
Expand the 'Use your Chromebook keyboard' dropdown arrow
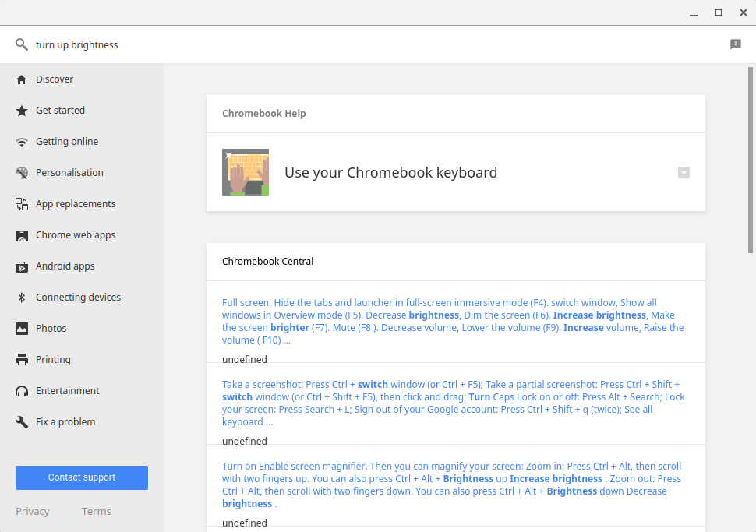(684, 172)
